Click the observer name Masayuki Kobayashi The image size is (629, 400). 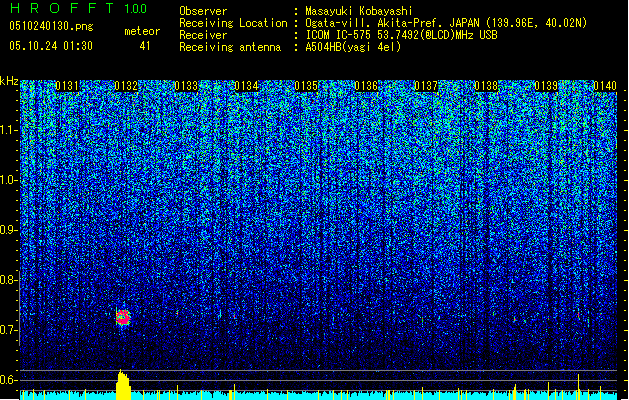point(359,11)
